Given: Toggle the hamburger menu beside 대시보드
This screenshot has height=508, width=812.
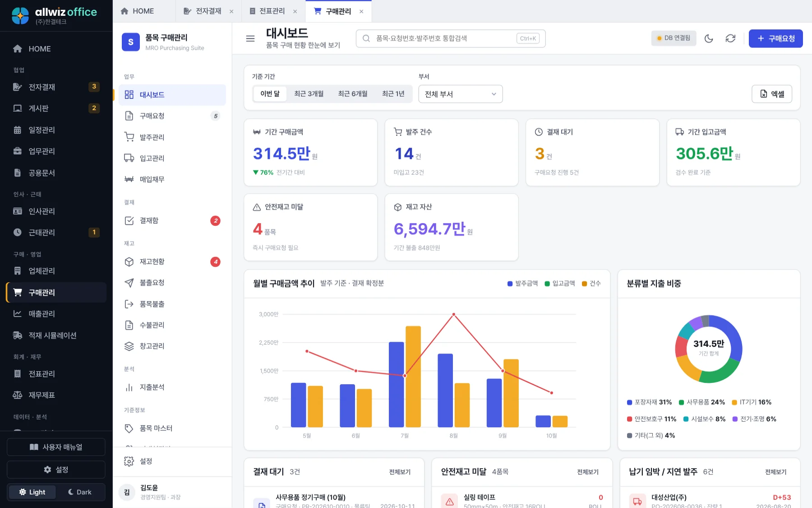Looking at the screenshot, I should coord(250,38).
